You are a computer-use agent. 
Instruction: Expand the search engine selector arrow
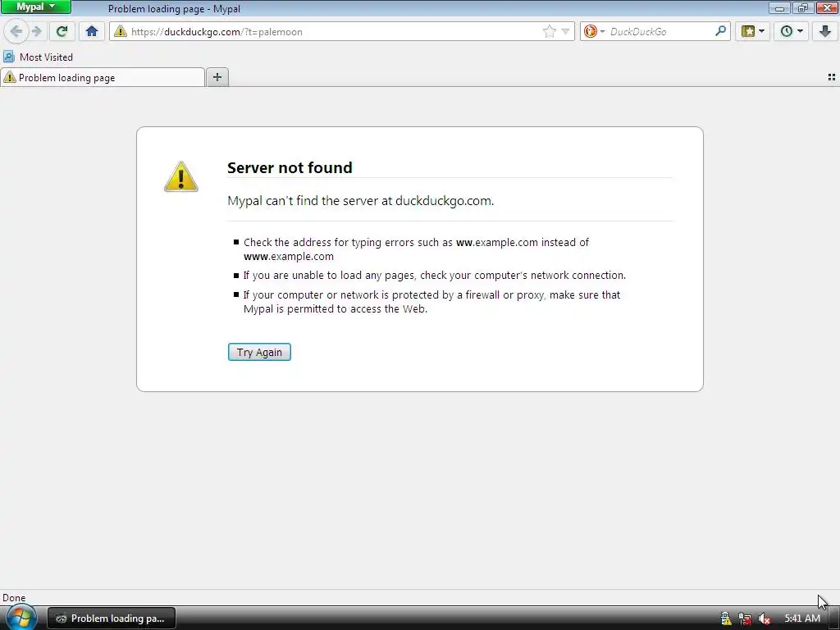(602, 32)
